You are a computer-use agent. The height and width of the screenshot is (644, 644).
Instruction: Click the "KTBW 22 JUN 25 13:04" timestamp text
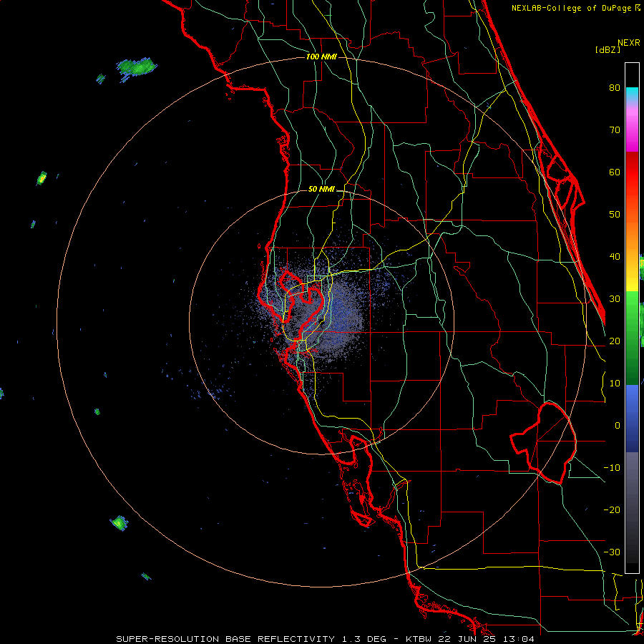(470, 639)
